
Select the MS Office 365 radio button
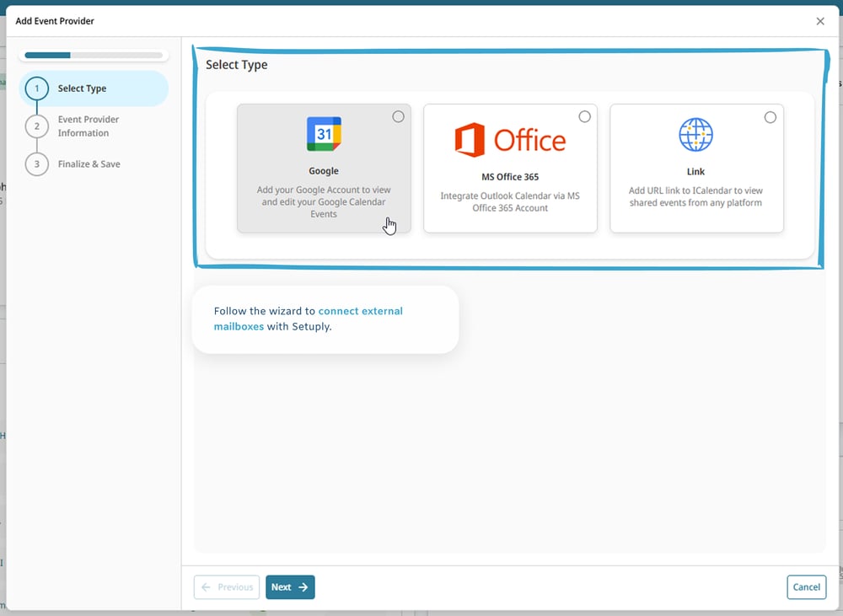point(584,116)
